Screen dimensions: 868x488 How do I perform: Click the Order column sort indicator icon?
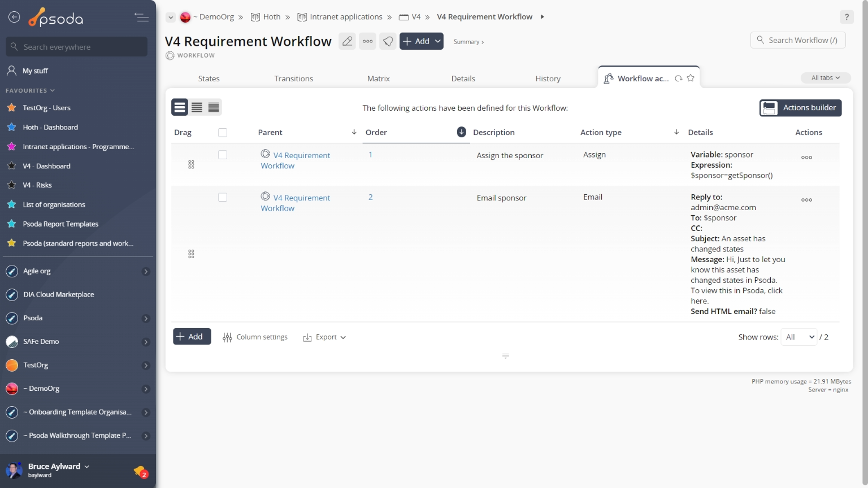(x=461, y=132)
